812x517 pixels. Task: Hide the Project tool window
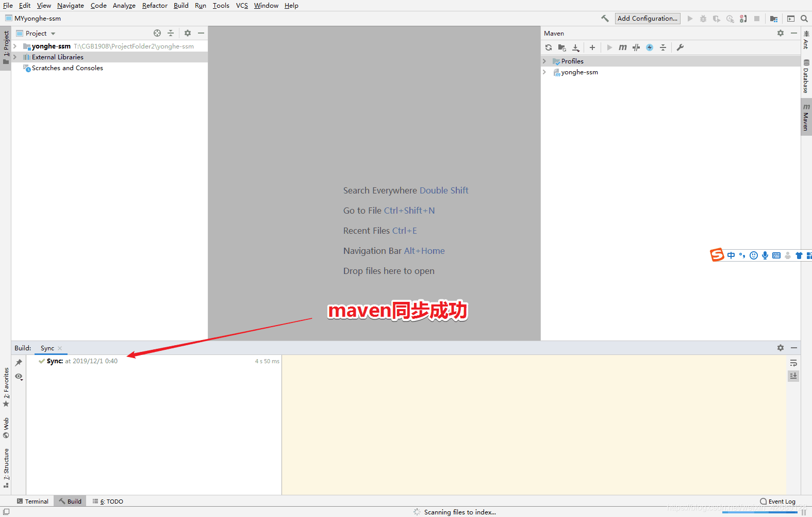coord(201,33)
